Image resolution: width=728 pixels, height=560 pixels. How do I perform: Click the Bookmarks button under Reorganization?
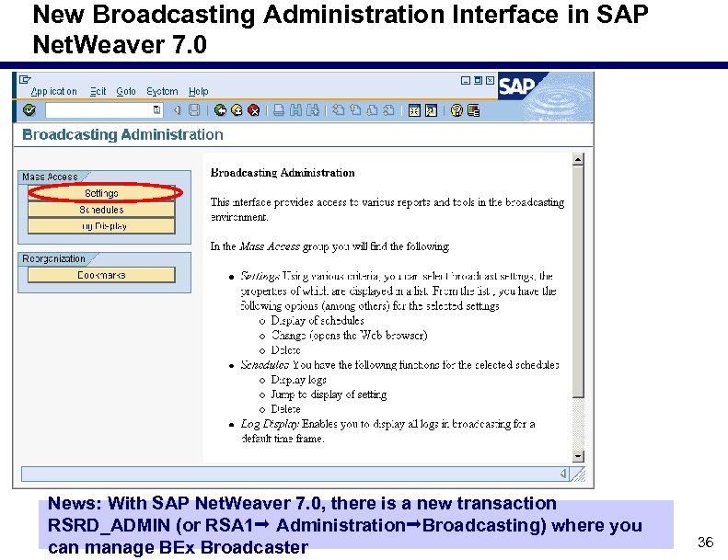(101, 275)
